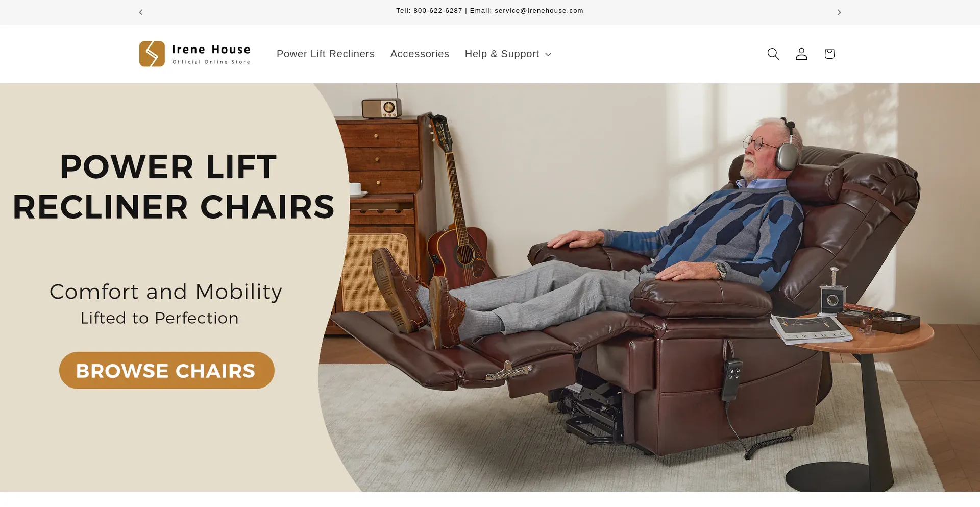The height and width of the screenshot is (507, 980).
Task: Click the Browse Chairs button
Action: pyautogui.click(x=167, y=370)
